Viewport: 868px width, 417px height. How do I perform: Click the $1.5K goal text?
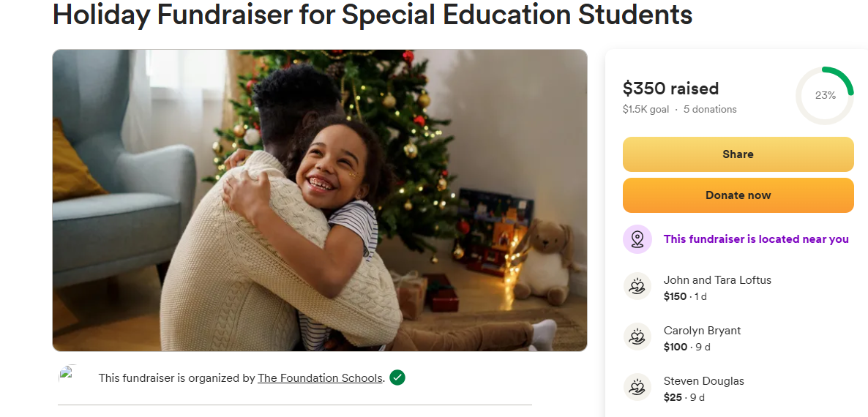[x=646, y=110]
